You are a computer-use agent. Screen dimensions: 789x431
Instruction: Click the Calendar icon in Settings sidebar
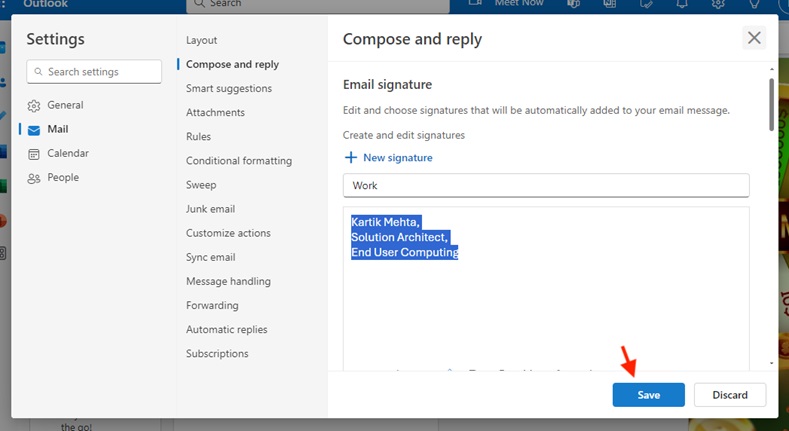click(x=34, y=154)
